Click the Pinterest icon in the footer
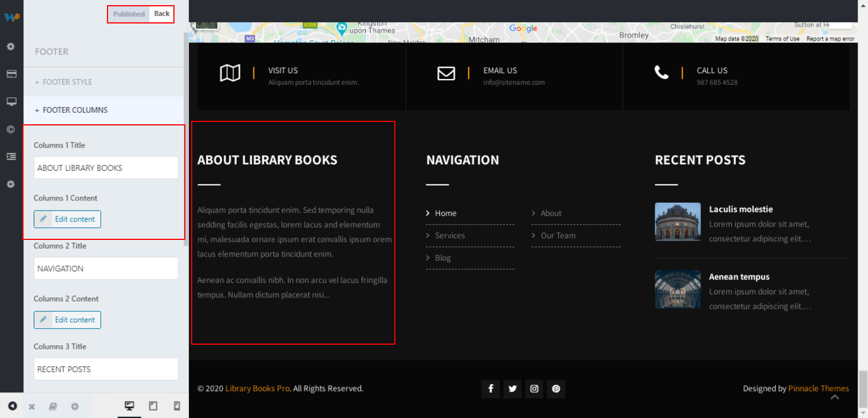This screenshot has width=868, height=418. point(556,389)
